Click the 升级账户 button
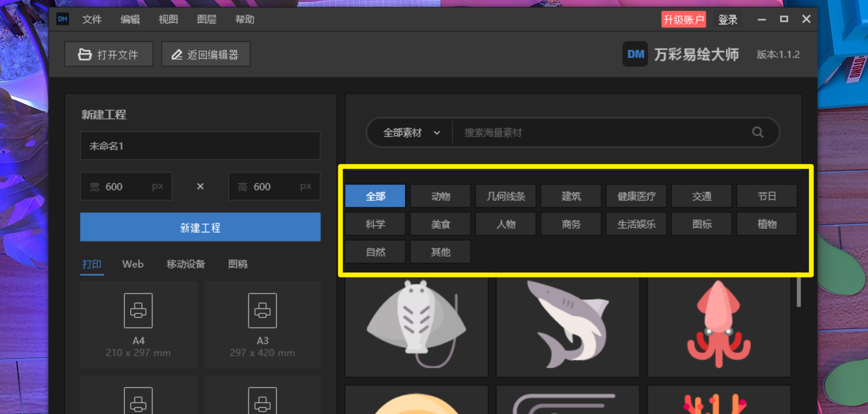This screenshot has width=868, height=414. (684, 20)
